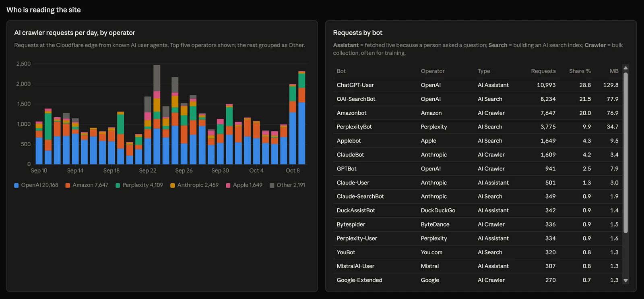Select the 'Bytespider' bot name

(x=351, y=224)
